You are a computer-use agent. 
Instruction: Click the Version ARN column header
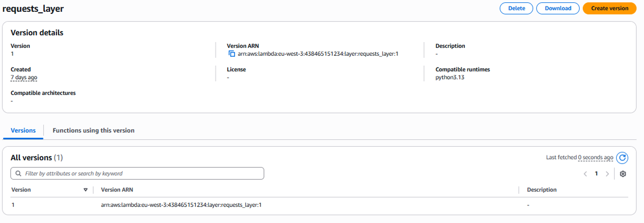click(x=117, y=190)
